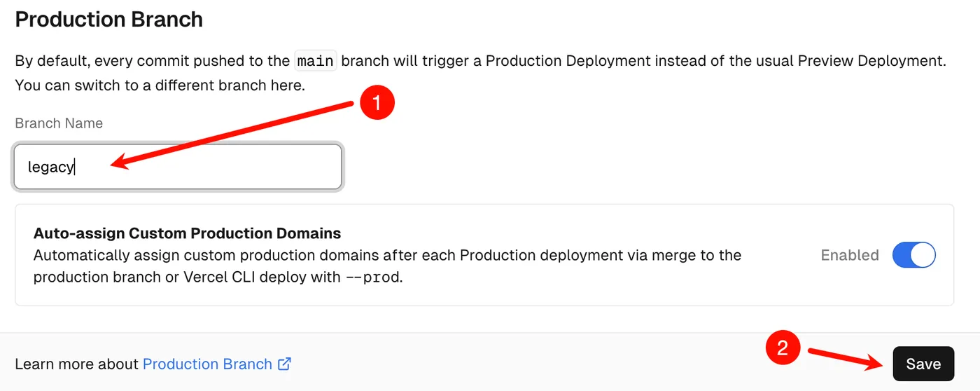Click the external link icon beside Production Branch
The image size is (980, 391).
coord(284,364)
